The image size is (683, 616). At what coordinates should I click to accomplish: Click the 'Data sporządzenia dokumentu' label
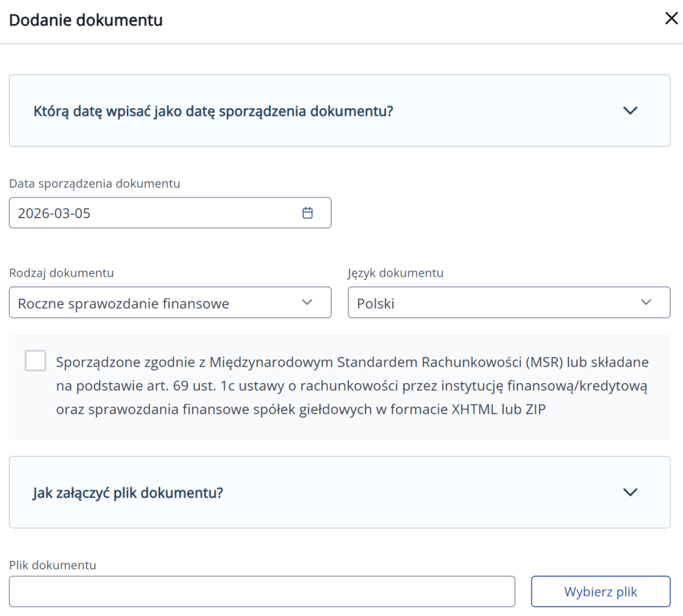[x=95, y=183]
